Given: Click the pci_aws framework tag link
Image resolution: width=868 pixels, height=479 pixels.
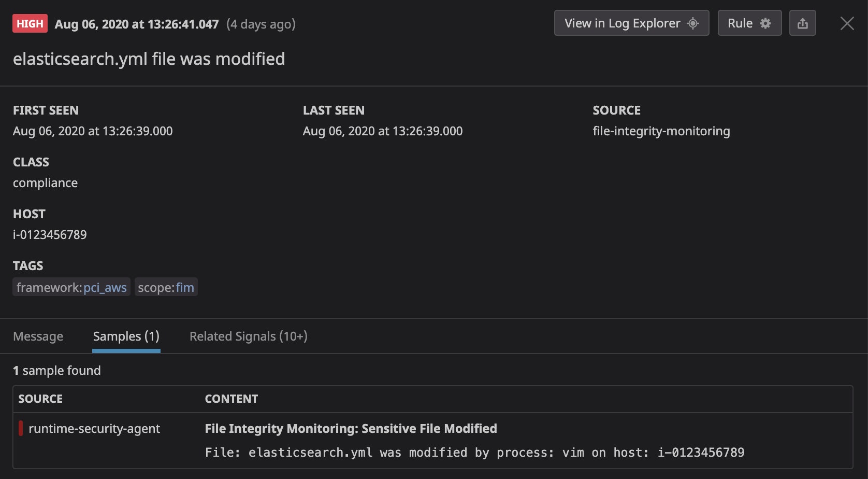Looking at the screenshot, I should 105,287.
